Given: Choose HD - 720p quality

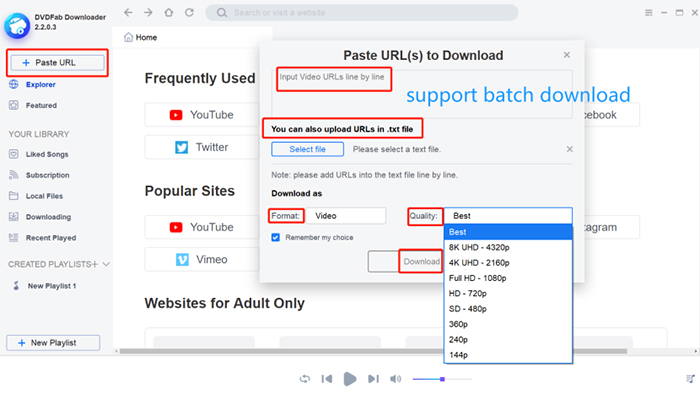Looking at the screenshot, I should click(508, 294).
